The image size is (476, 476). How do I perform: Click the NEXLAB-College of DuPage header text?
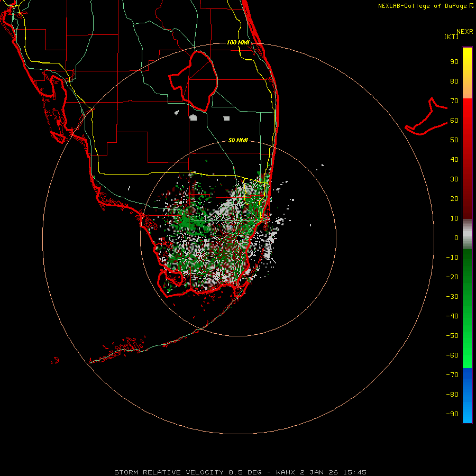coord(425,6)
